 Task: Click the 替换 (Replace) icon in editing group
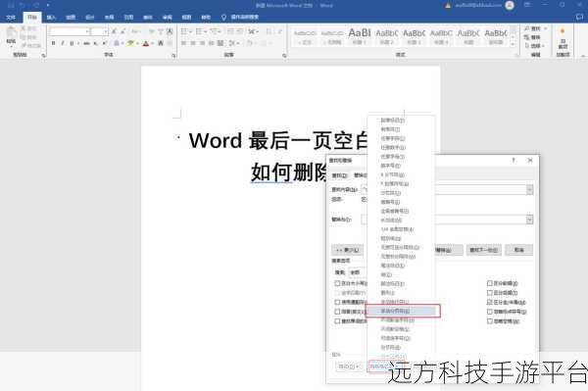click(x=532, y=37)
